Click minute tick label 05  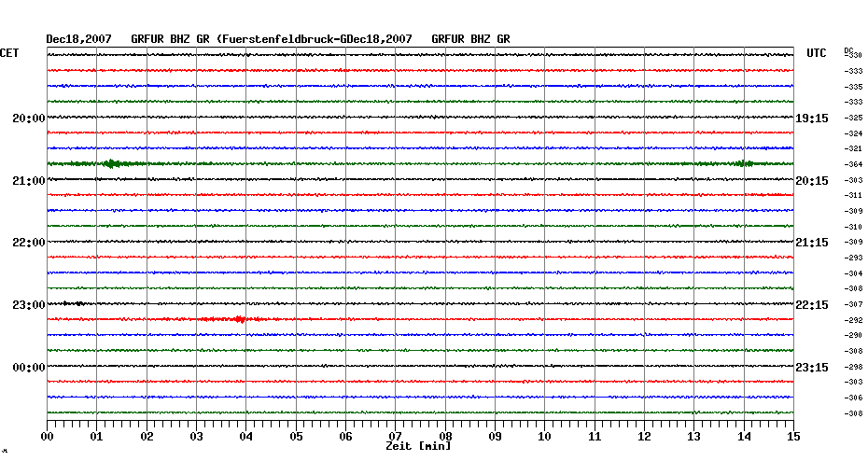[x=296, y=436]
